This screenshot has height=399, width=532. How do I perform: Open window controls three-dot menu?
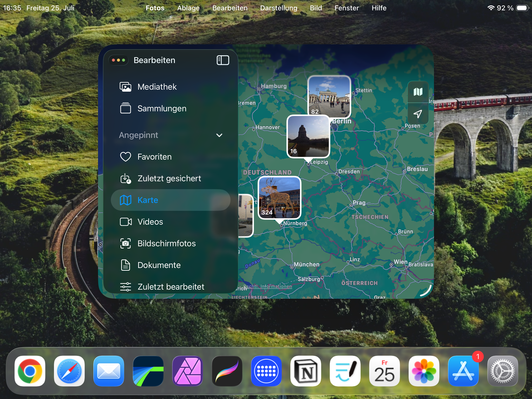(x=118, y=60)
